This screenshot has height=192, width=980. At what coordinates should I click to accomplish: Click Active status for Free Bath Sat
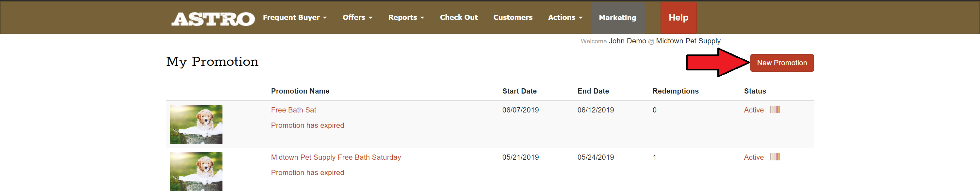[753, 110]
